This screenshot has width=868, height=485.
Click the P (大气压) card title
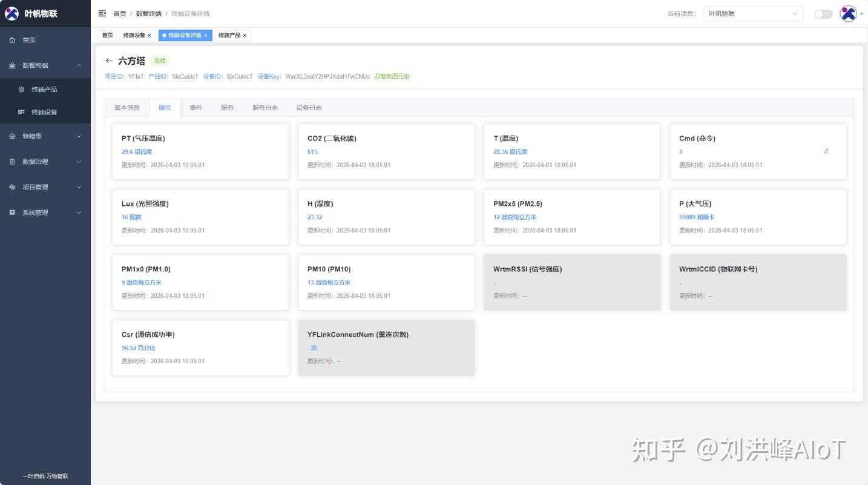[695, 204]
